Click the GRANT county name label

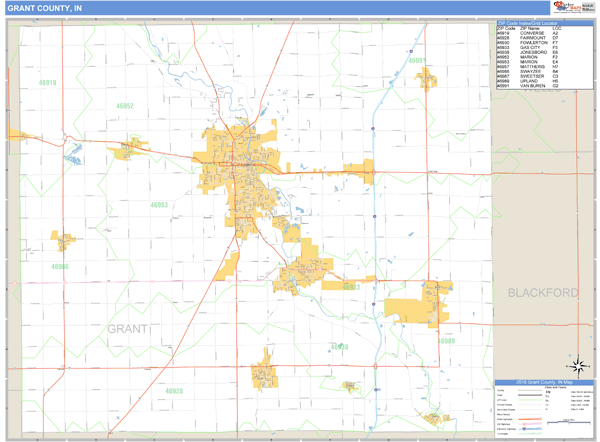(127, 329)
